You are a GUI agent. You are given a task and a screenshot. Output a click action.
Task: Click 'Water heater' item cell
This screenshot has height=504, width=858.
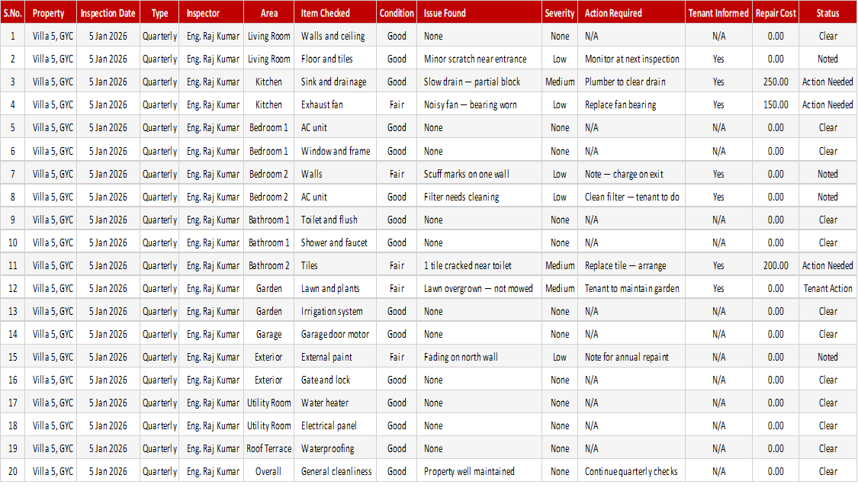click(335, 403)
